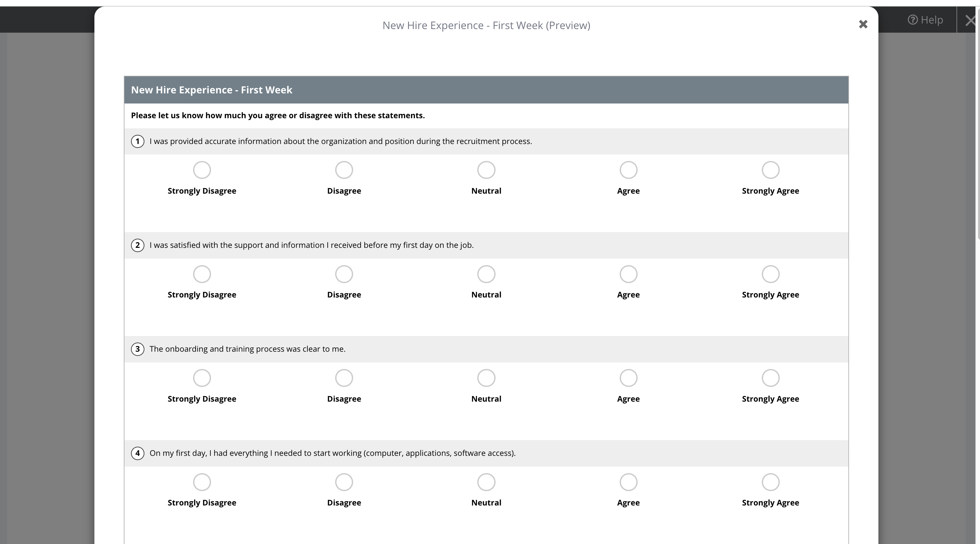The width and height of the screenshot is (980, 544).
Task: Click the recruitment process statement text
Action: tap(340, 141)
